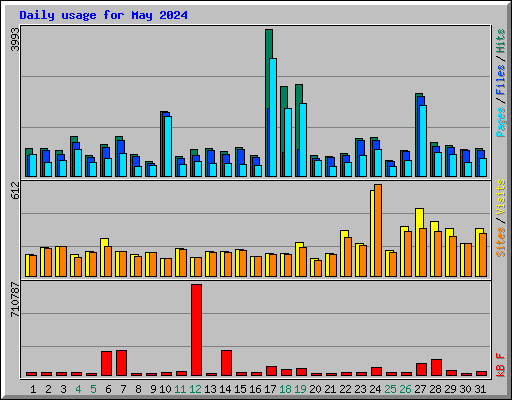Click green weekend day label 25
Viewport: 512px width, 400px height.
click(390, 389)
